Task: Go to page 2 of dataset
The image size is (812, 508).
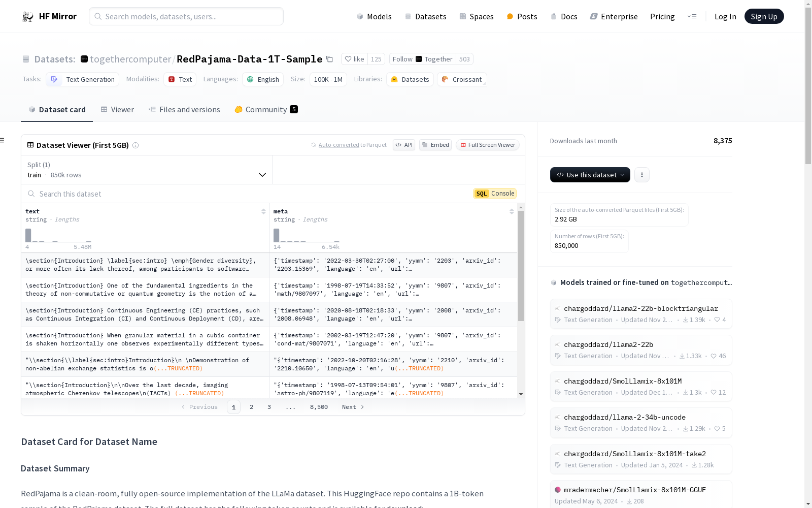Action: 251,407
